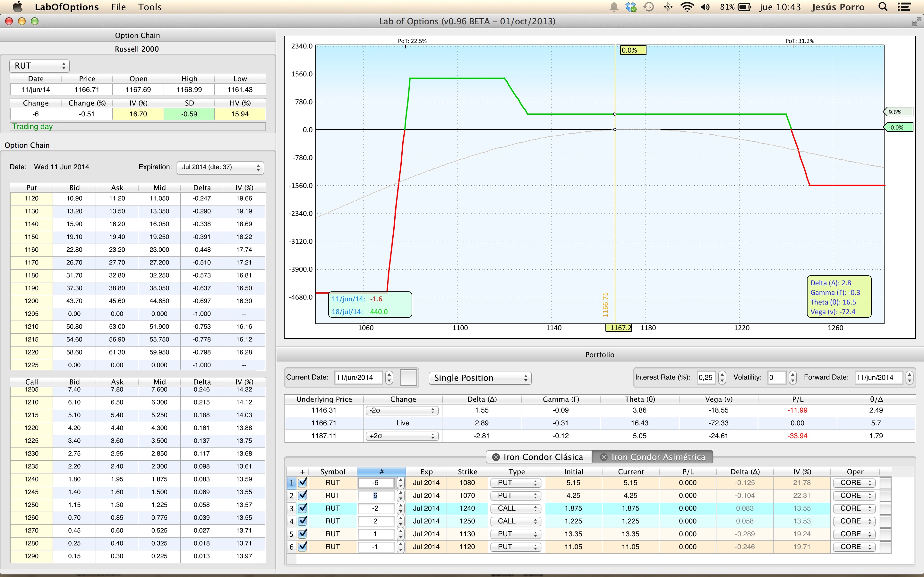Click the square button beside Current Date

click(408, 377)
